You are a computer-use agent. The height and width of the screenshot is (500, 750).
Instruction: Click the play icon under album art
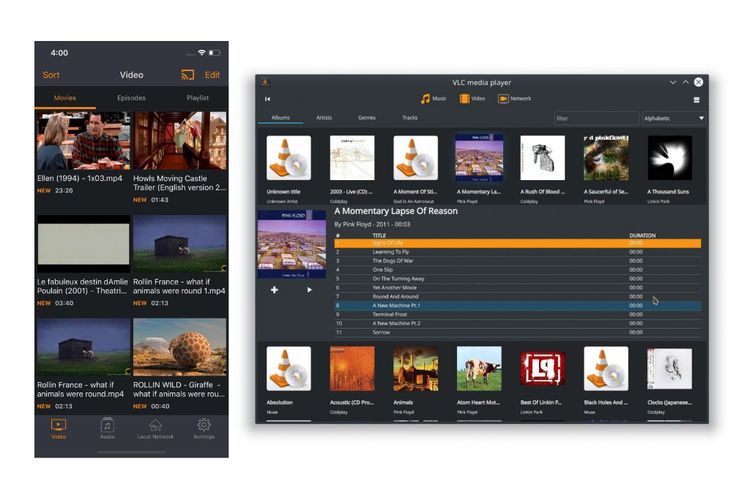pos(309,290)
